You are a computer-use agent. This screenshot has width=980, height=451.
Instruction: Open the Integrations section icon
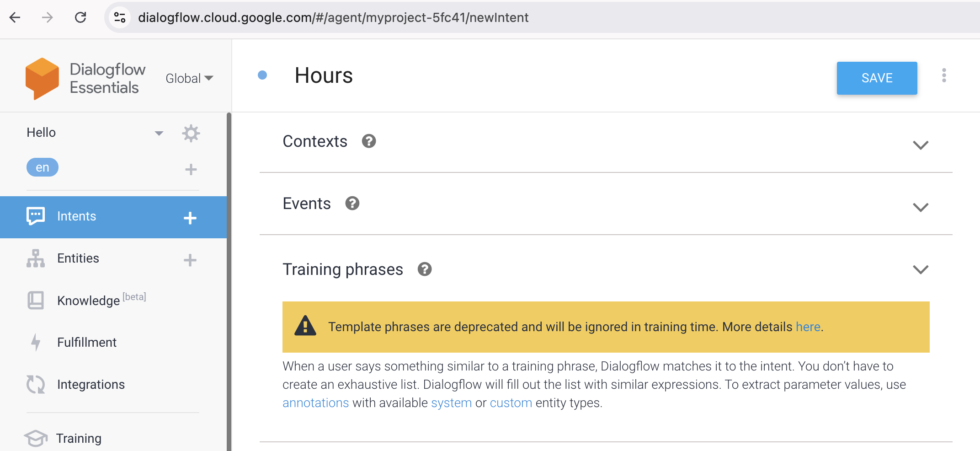click(36, 384)
